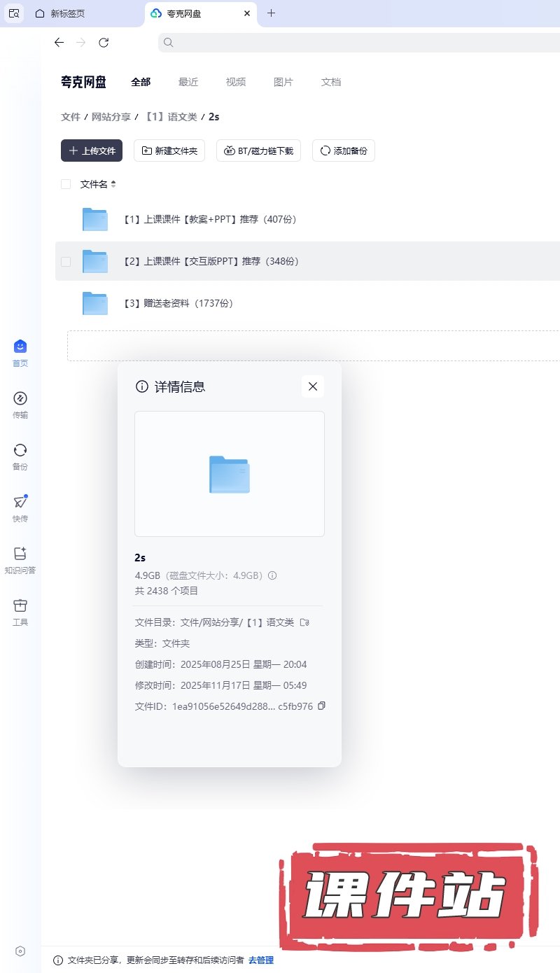Click the browser reload icon
The width and height of the screenshot is (560, 973).
pos(104,43)
